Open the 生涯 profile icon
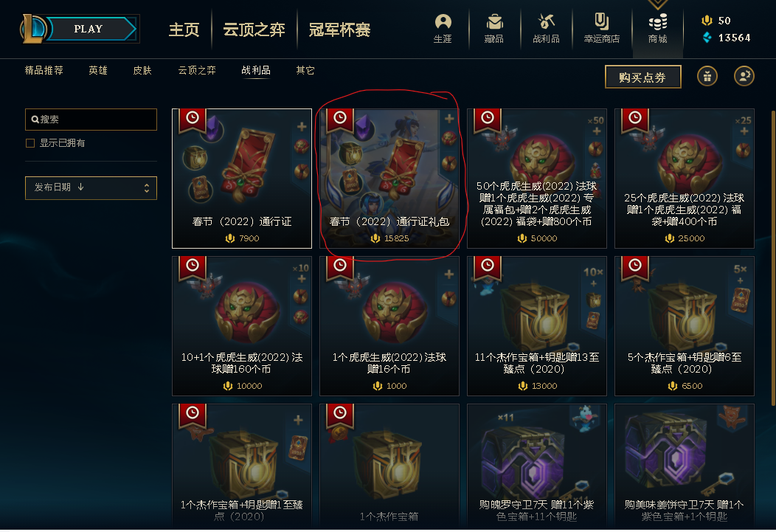Image resolution: width=776 pixels, height=532 pixels. point(443,29)
